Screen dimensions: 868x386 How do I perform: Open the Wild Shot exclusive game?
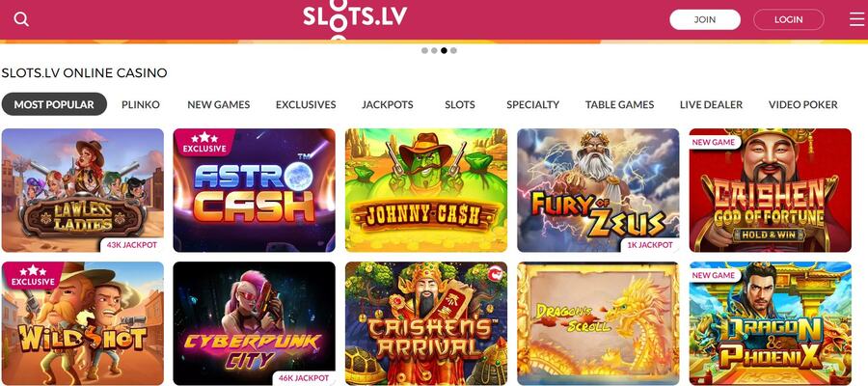(x=83, y=323)
